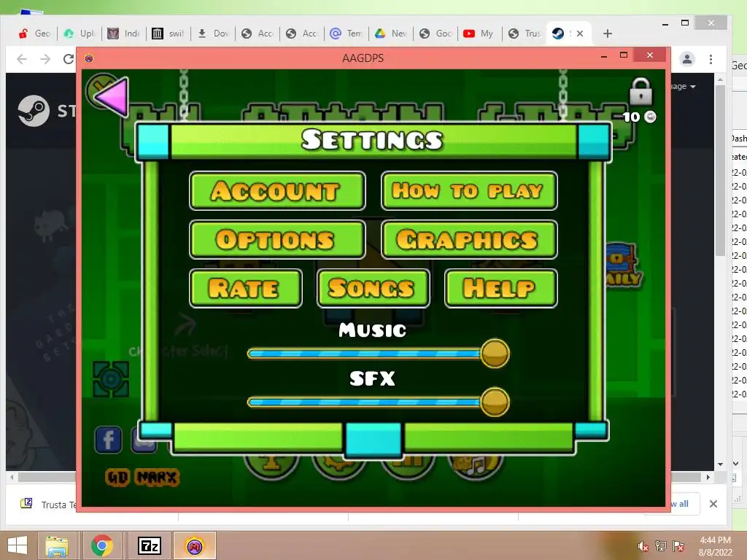Open the Options button

point(277,239)
